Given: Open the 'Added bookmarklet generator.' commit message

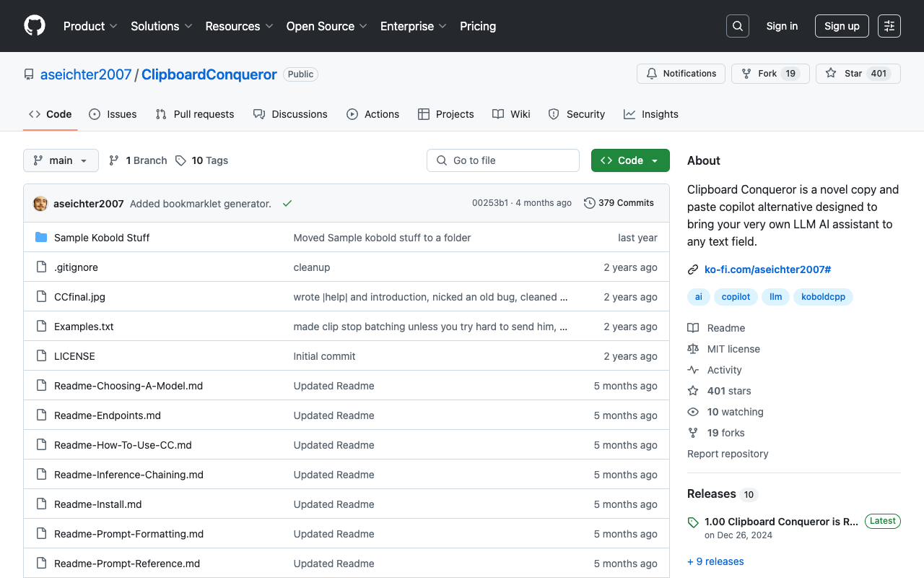Looking at the screenshot, I should (x=201, y=204).
